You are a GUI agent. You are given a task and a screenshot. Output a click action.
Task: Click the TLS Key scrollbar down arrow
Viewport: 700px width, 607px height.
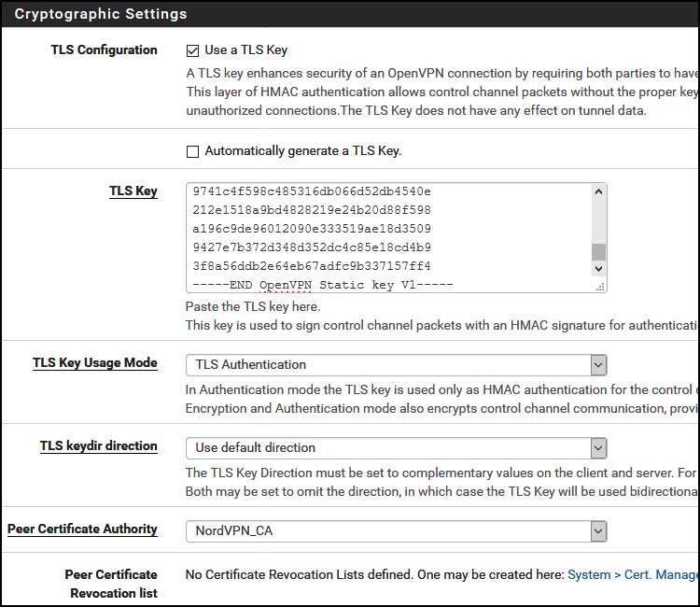coord(598,268)
